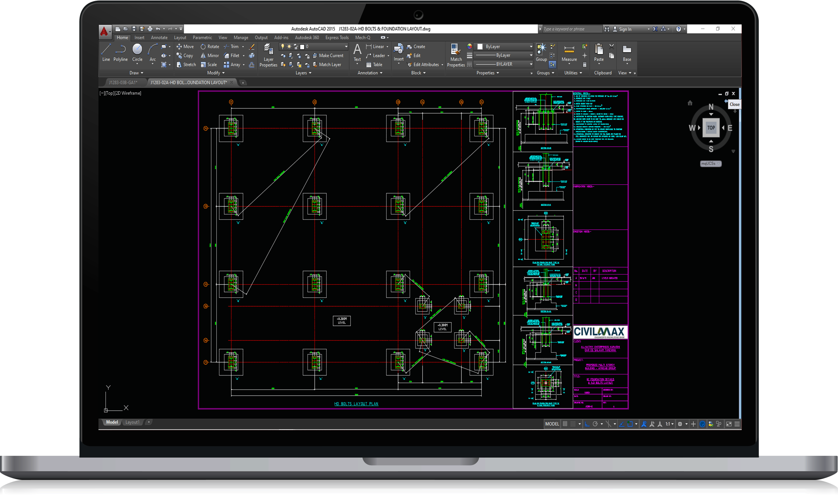Click the Array tool

click(232, 65)
